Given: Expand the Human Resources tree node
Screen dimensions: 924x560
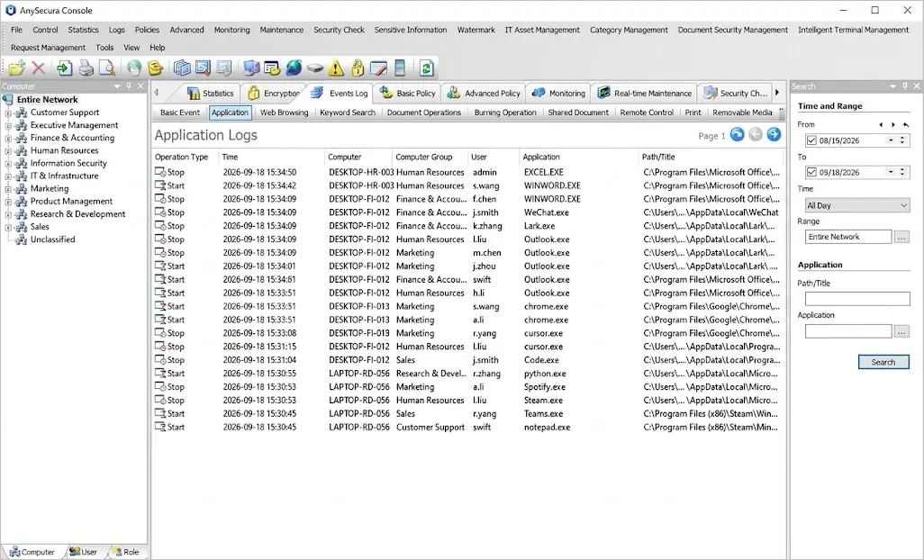Looking at the screenshot, I should (8, 150).
